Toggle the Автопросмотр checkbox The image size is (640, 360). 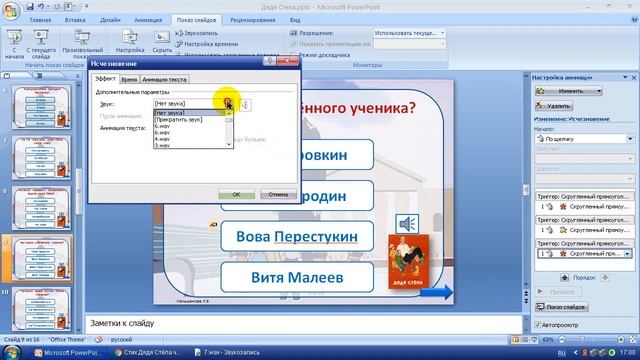tap(538, 325)
